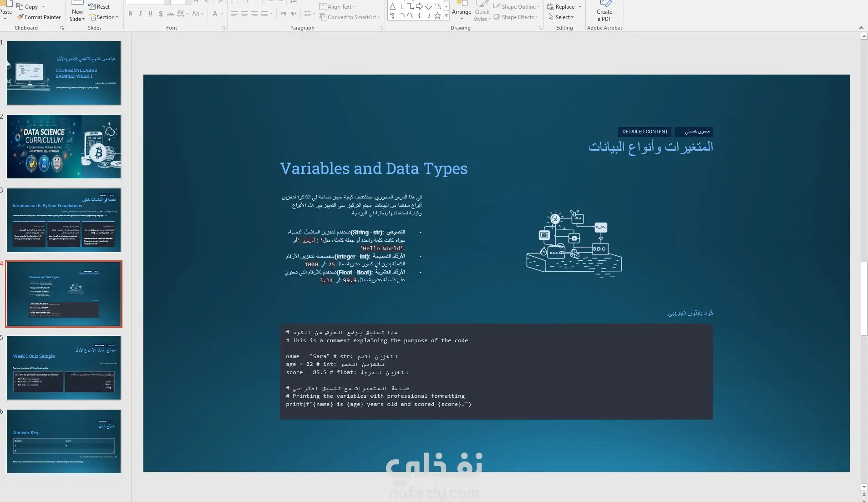This screenshot has height=502, width=868.
Task: Open the Shape Effects menu
Action: (x=516, y=17)
